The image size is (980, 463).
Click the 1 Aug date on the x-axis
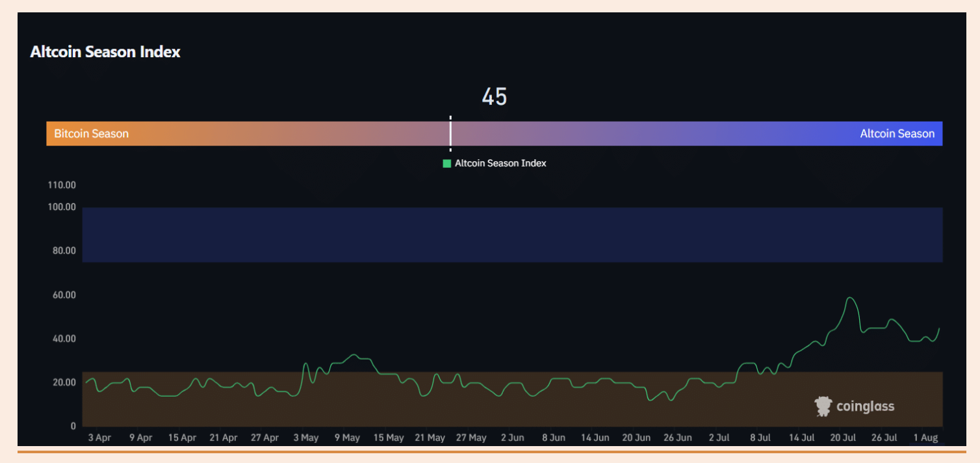[925, 438]
